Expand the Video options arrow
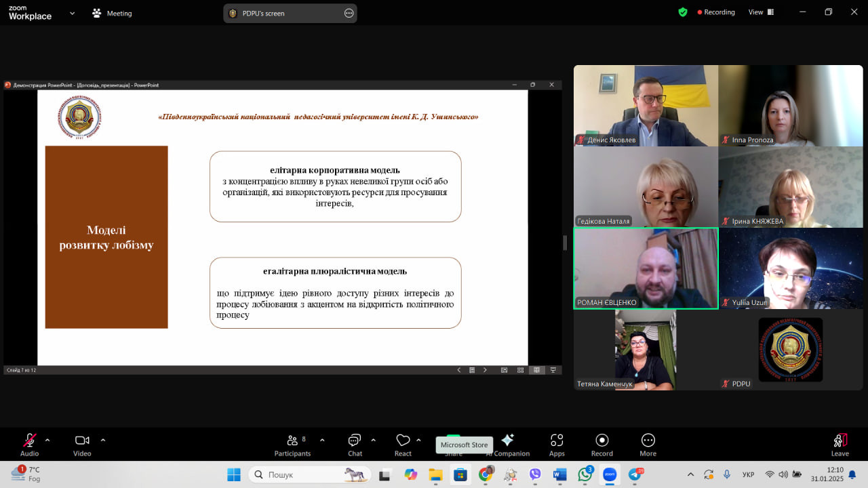The image size is (868, 488). pyautogui.click(x=103, y=440)
